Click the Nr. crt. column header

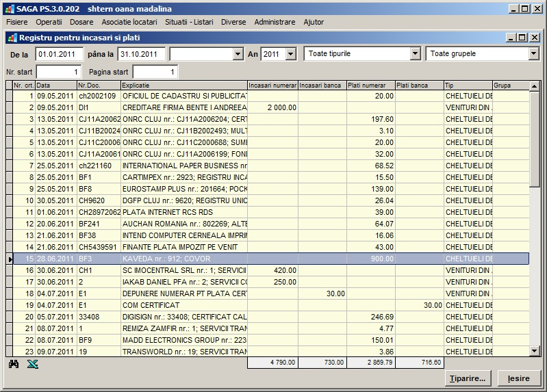pos(24,86)
